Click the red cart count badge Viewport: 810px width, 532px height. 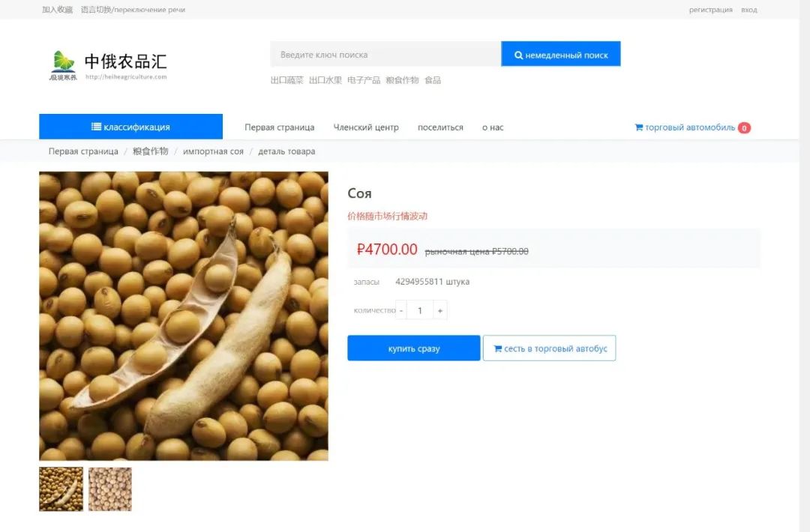point(744,128)
